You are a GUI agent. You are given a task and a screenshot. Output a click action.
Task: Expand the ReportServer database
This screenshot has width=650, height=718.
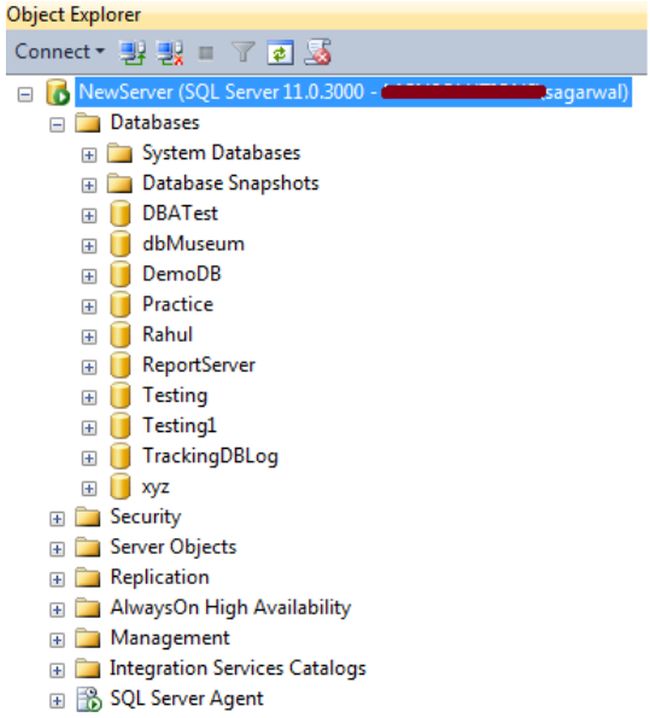[x=89, y=367]
